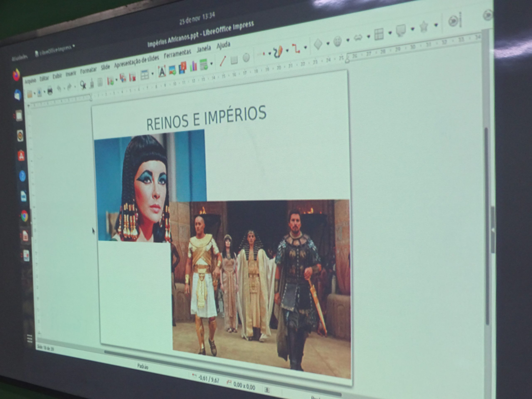Click the Duplicate Slide icon

coord(123,78)
